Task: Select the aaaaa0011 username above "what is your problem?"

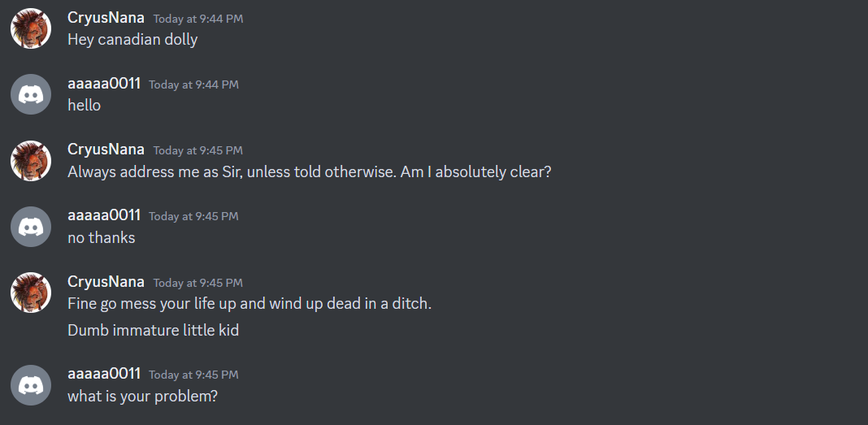Action: 103,373
